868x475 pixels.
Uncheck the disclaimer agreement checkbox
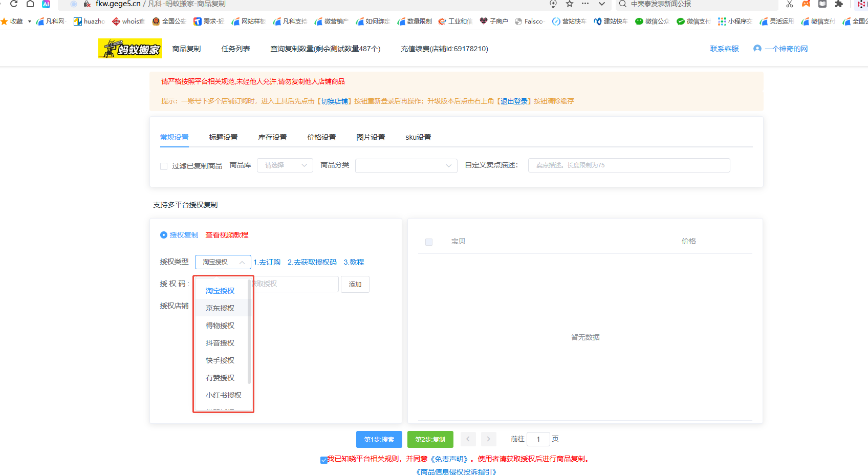(x=323, y=460)
